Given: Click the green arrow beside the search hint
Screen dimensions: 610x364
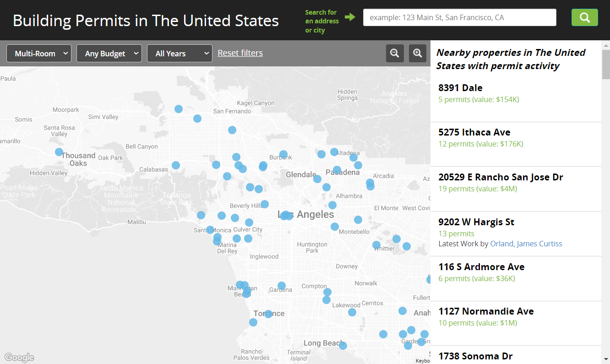Looking at the screenshot, I should click(350, 16).
